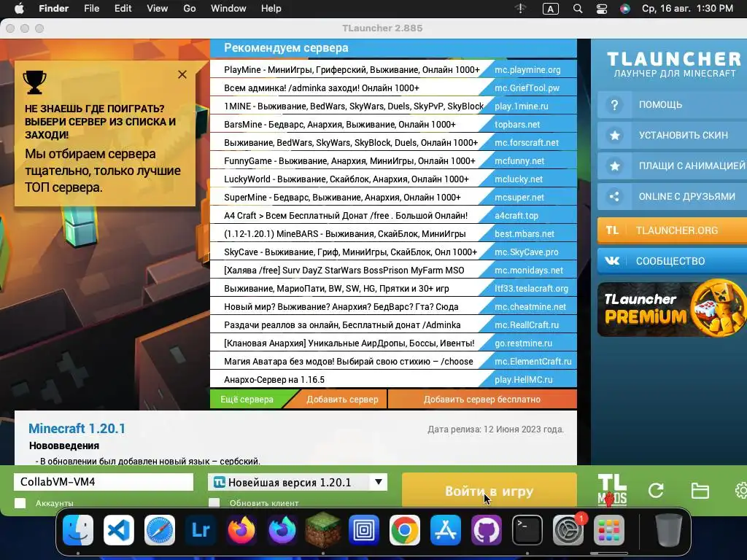Click SkyCave server row text
This screenshot has height=560, width=747.
350,252
